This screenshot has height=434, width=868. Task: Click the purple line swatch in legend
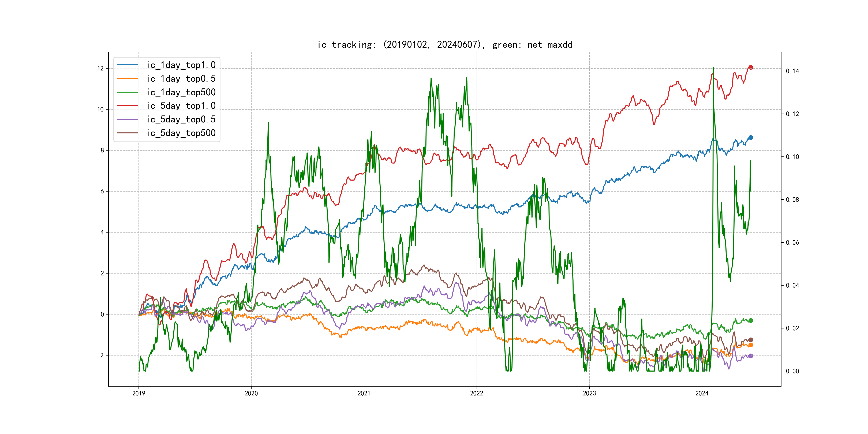click(128, 119)
